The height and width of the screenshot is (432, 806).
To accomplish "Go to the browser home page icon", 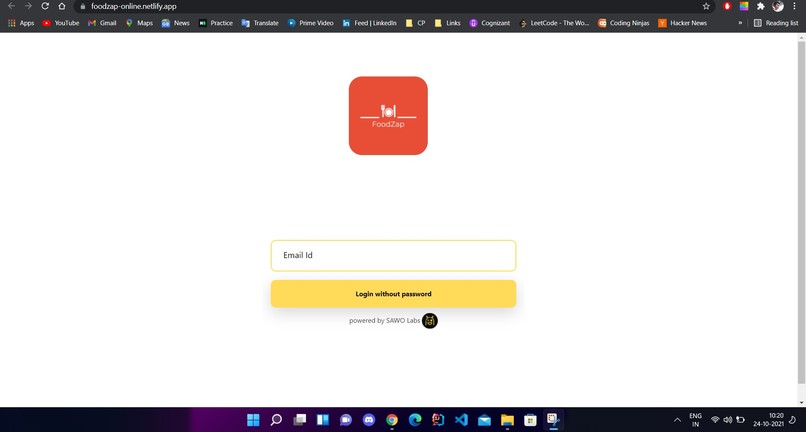I will 62,6.
